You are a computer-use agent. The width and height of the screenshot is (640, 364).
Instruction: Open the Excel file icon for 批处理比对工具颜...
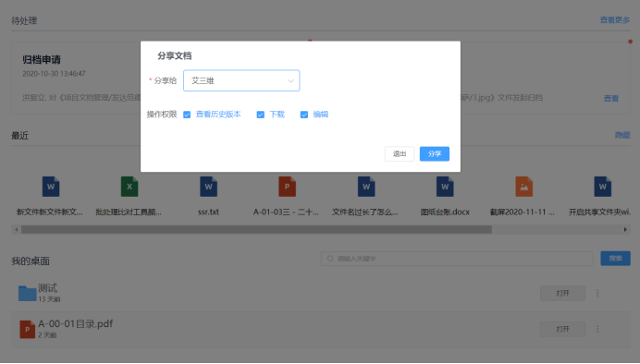coord(129,187)
